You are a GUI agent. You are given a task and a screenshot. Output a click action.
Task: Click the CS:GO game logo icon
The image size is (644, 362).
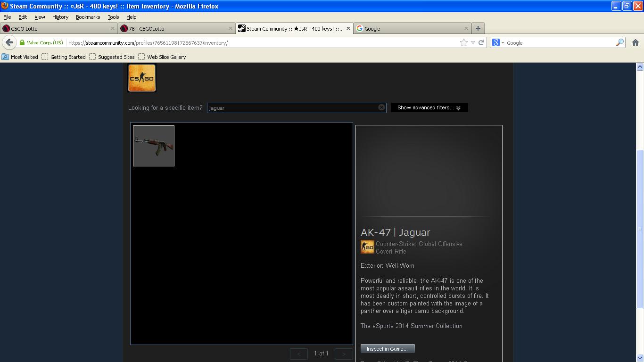coord(142,78)
